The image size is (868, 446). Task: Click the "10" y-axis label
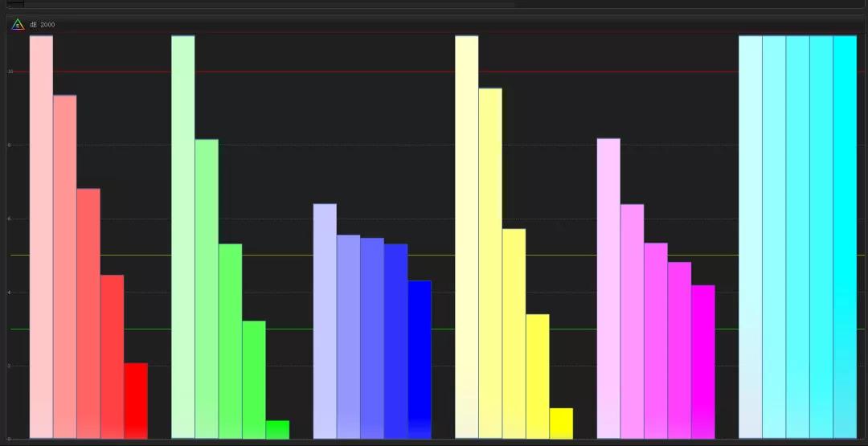tap(10, 72)
